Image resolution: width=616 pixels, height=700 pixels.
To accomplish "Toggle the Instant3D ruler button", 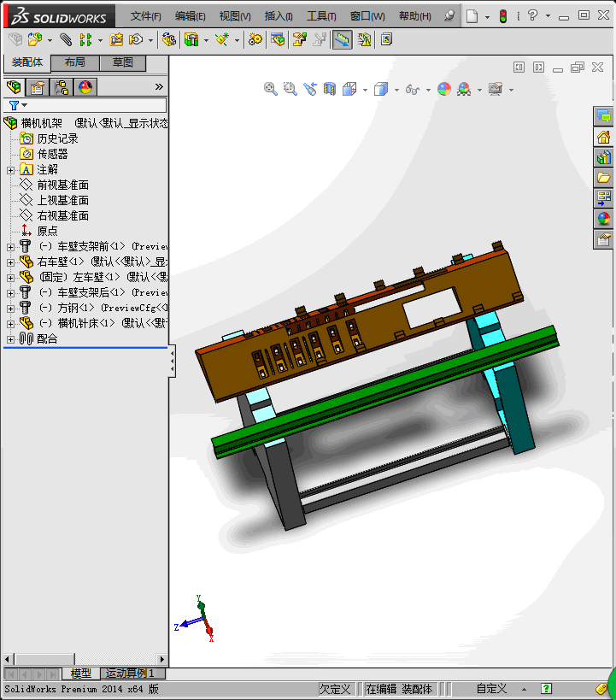I will coord(342,39).
